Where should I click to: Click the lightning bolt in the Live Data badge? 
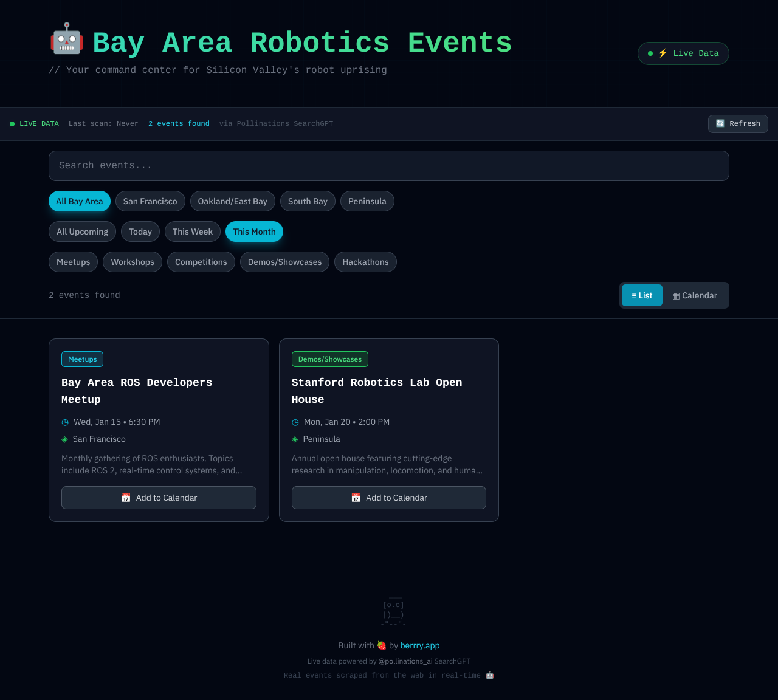663,53
